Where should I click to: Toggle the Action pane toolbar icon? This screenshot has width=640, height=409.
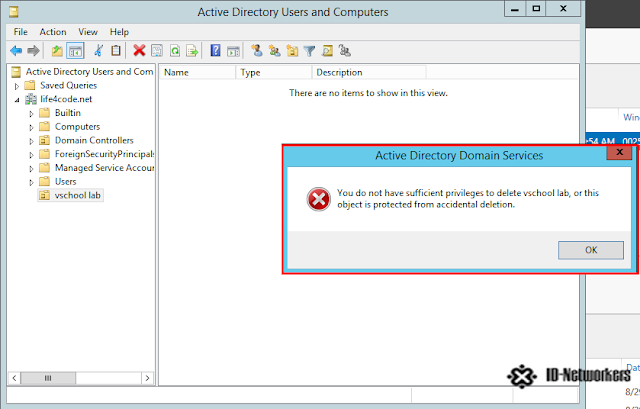tap(233, 51)
